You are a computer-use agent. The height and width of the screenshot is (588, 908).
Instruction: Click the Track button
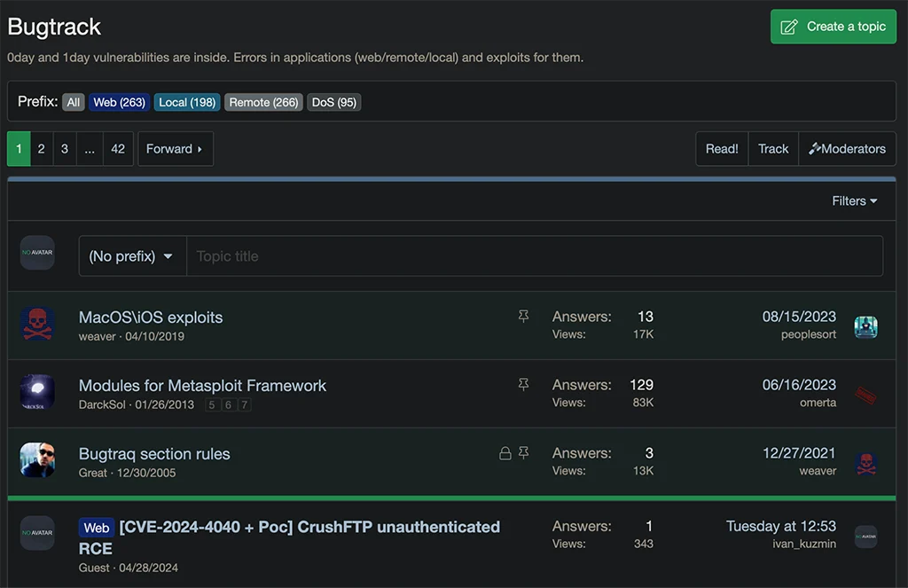pos(773,149)
